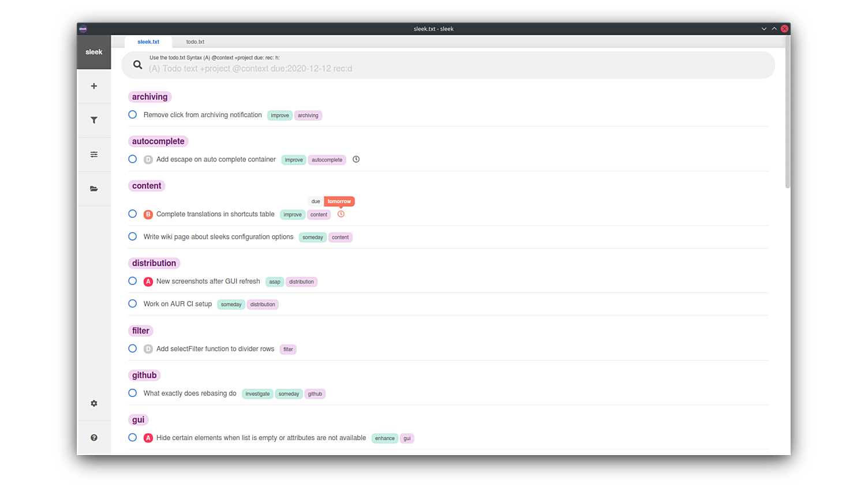
Task: Click the todo input search field
Action: 448,65
